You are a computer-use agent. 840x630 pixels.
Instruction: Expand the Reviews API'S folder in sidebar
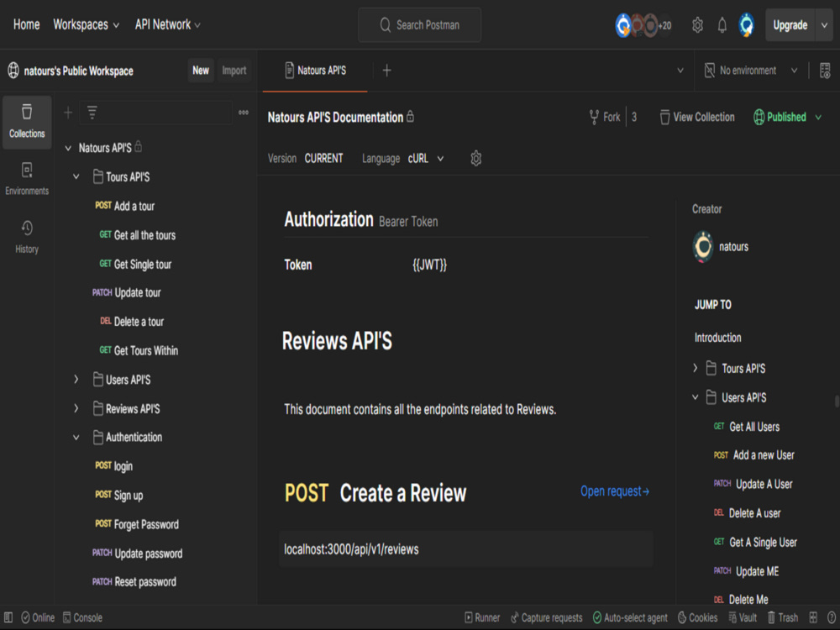click(x=76, y=408)
